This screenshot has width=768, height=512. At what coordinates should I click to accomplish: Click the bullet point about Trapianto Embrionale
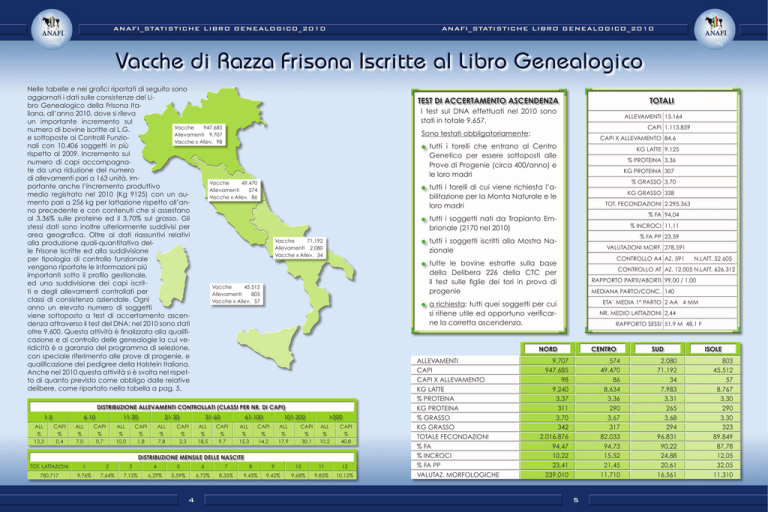tap(490, 223)
